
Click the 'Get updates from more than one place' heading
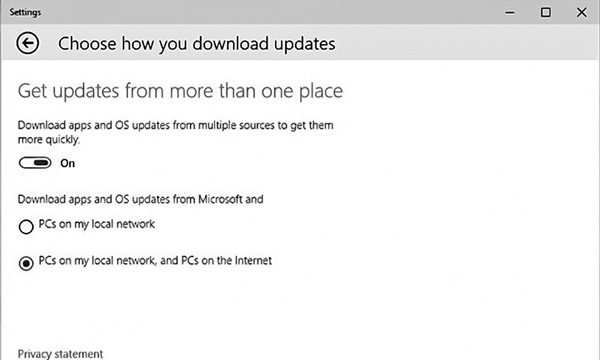[180, 91]
